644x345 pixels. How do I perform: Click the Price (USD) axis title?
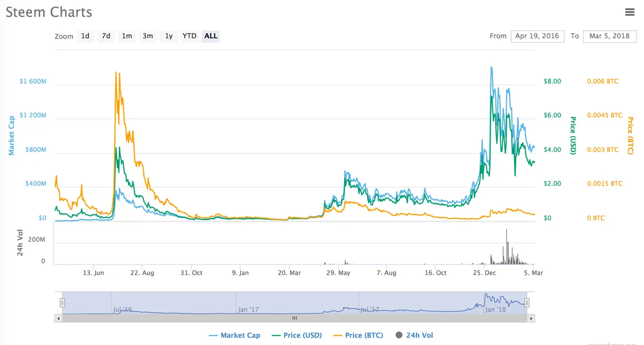point(573,135)
